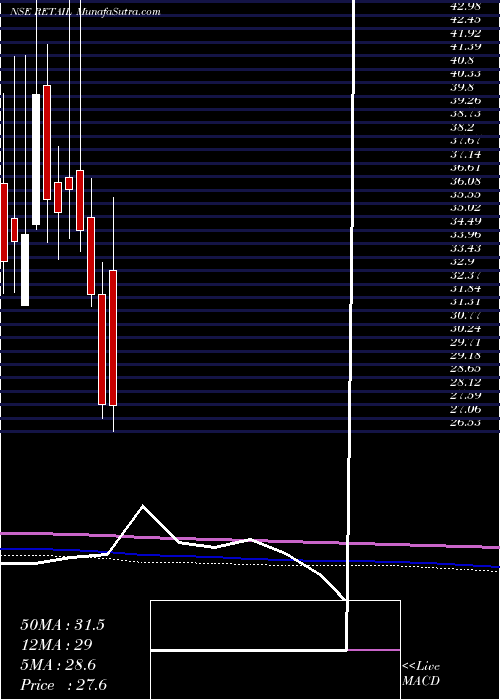Select the 32.37 price axis label
The image size is (500, 700).
pyautogui.click(x=466, y=275)
